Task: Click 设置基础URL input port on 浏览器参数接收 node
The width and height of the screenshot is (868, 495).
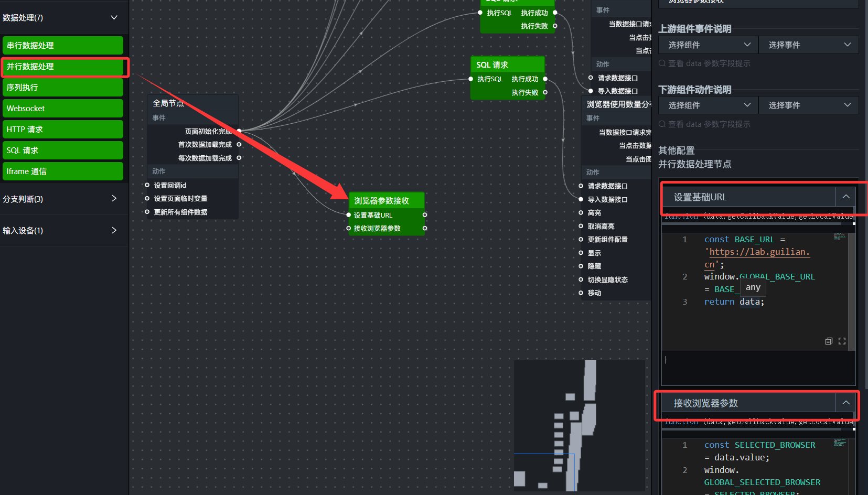Action: (349, 215)
